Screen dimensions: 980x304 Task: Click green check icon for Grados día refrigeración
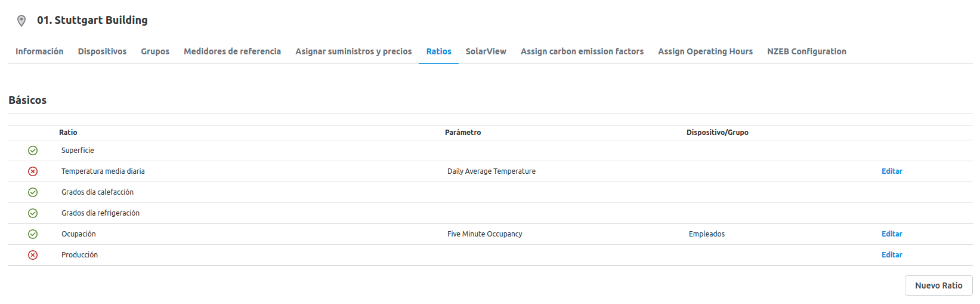click(x=33, y=213)
